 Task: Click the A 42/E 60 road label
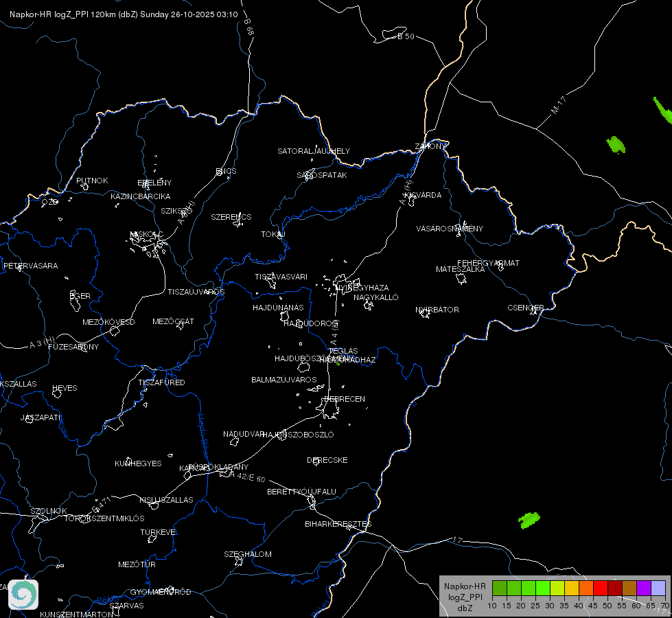[247, 477]
